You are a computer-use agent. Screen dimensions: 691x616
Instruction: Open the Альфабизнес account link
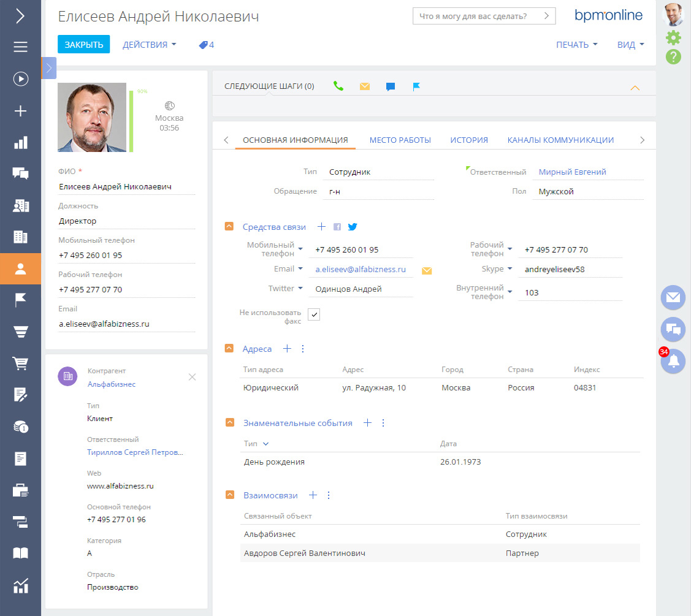111,384
